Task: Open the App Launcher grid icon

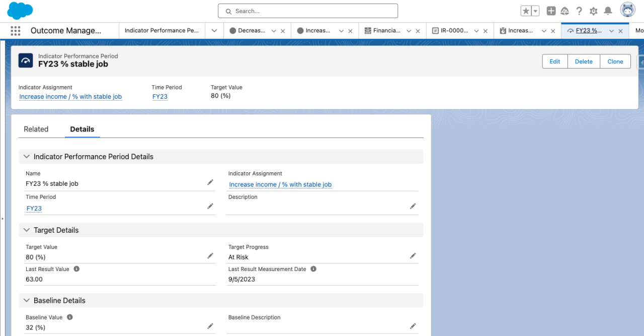Action: [16, 31]
